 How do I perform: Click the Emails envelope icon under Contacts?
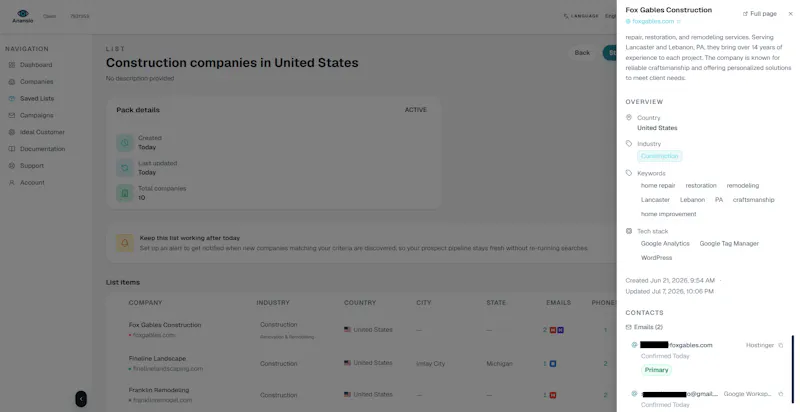(x=629, y=327)
